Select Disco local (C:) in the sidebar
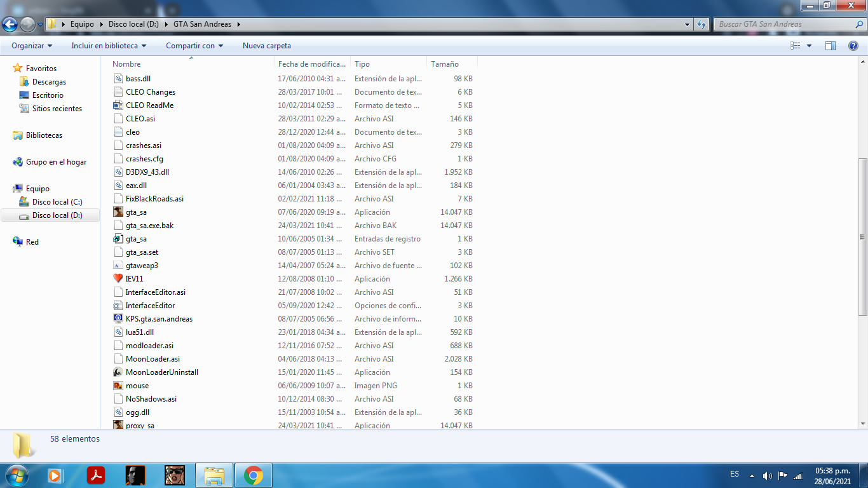The height and width of the screenshot is (488, 868). pos(58,202)
